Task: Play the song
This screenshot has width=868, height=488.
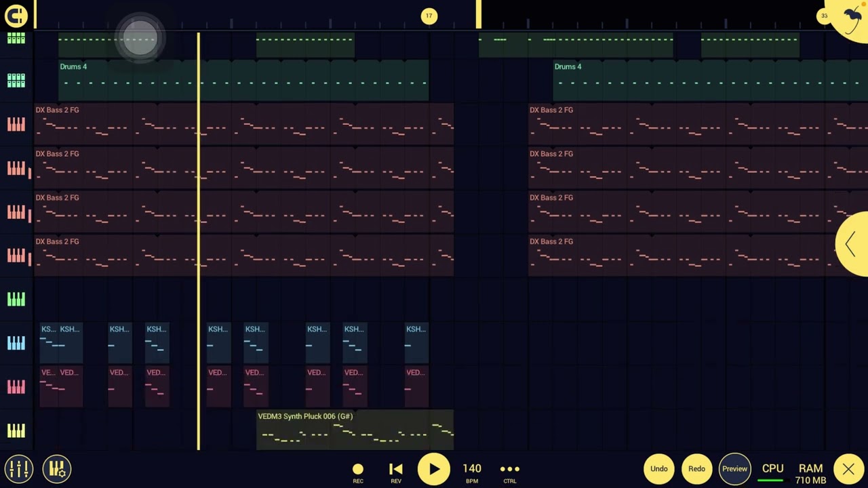Action: (x=434, y=469)
